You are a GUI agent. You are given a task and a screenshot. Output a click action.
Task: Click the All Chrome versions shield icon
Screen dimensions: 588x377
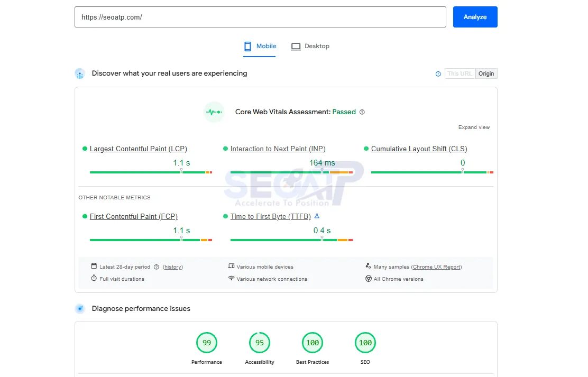pos(369,279)
